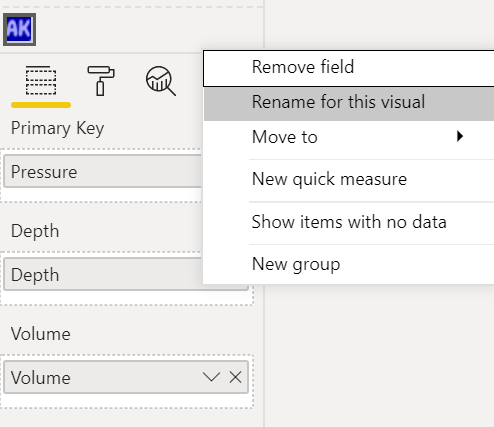Open the Fields pane tab icon
Image resolution: width=494 pixels, height=427 pixels.
tap(41, 80)
